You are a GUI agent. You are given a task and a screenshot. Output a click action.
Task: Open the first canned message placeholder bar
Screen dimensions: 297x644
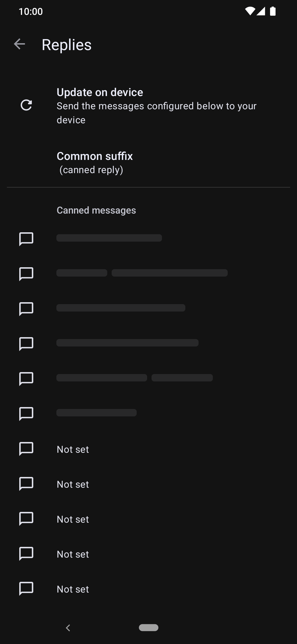click(109, 238)
